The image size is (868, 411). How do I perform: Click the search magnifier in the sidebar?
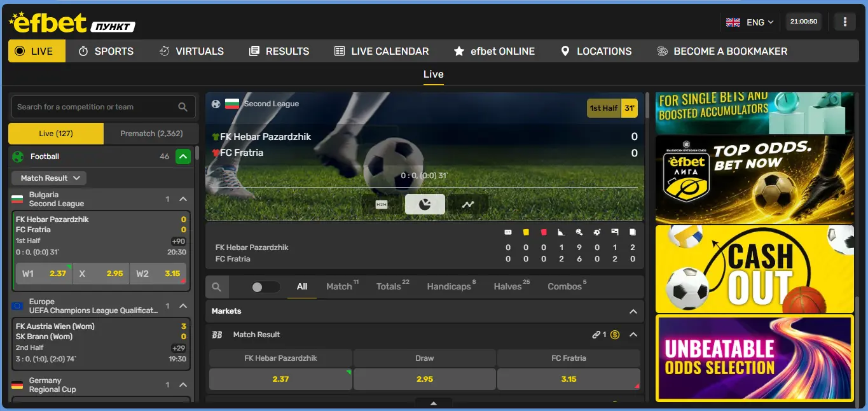click(x=183, y=107)
